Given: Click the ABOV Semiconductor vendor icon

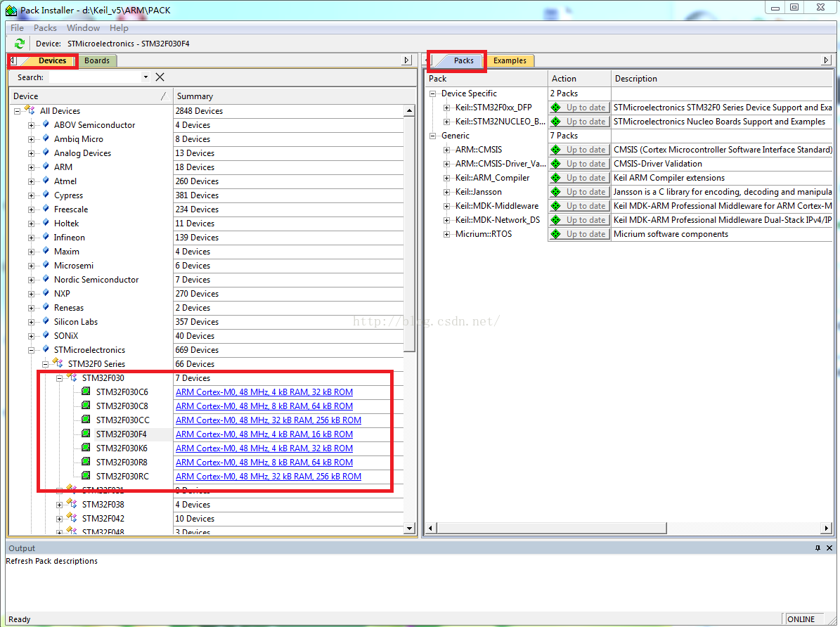Looking at the screenshot, I should (46, 124).
